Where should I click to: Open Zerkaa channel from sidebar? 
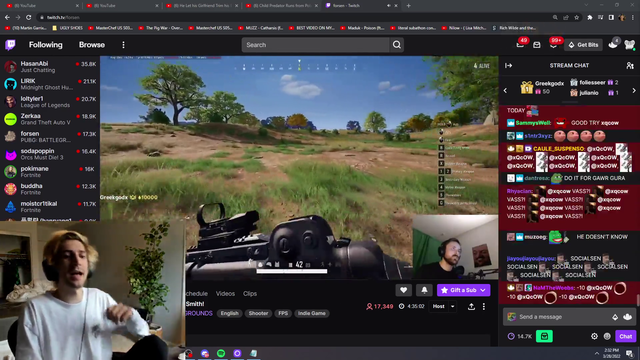[50, 119]
